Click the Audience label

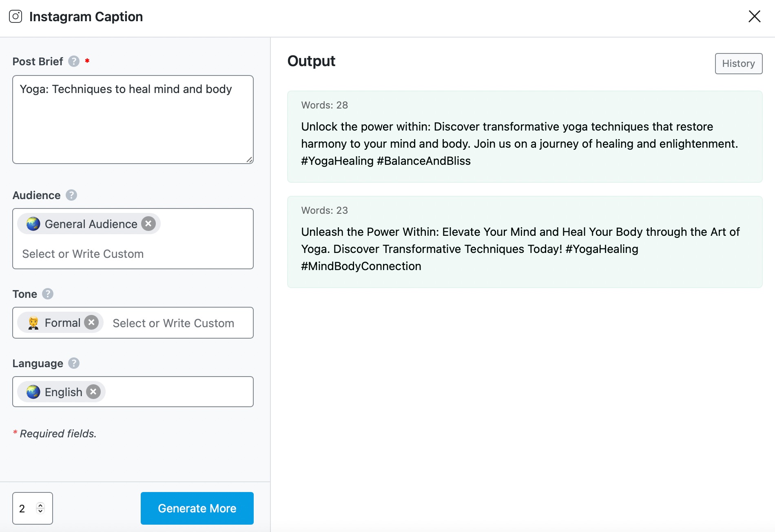tap(36, 195)
